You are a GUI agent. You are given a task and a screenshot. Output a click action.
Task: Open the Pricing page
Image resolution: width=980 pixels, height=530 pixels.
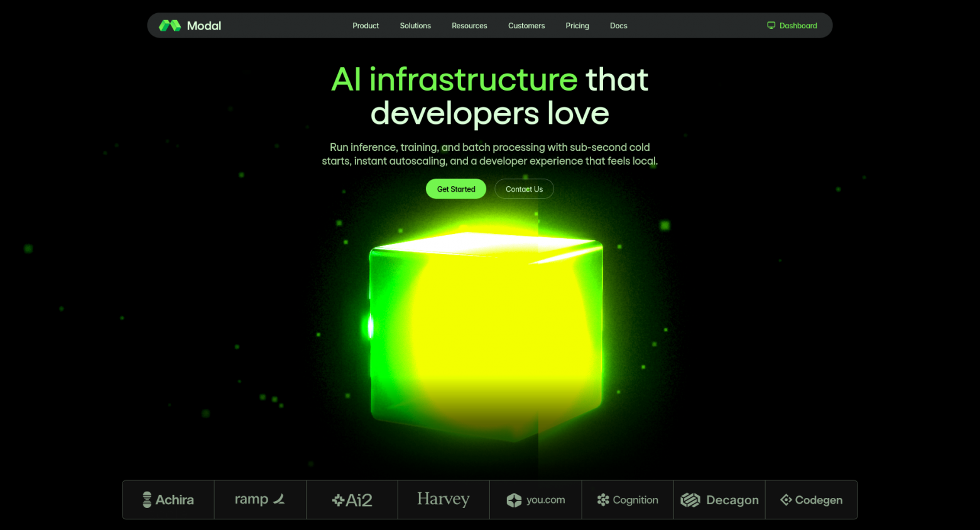point(577,26)
